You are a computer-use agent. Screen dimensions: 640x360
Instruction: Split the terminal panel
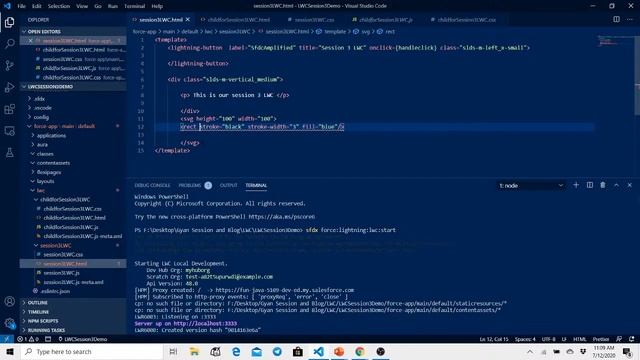click(590, 185)
